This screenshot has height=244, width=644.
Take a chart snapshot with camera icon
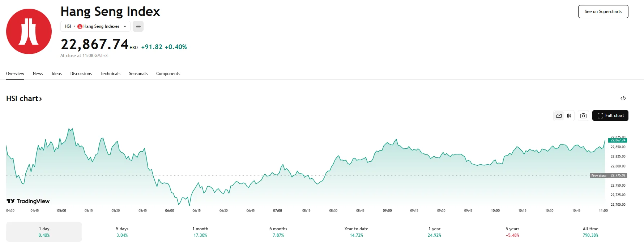pyautogui.click(x=583, y=116)
